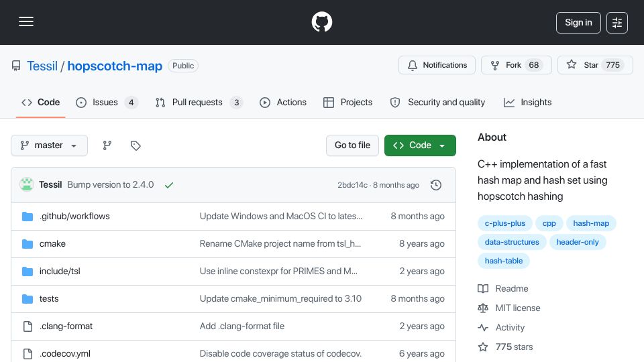Viewport: 644px width, 362px height.
Task: Open the include/tsl folder
Action: point(60,271)
